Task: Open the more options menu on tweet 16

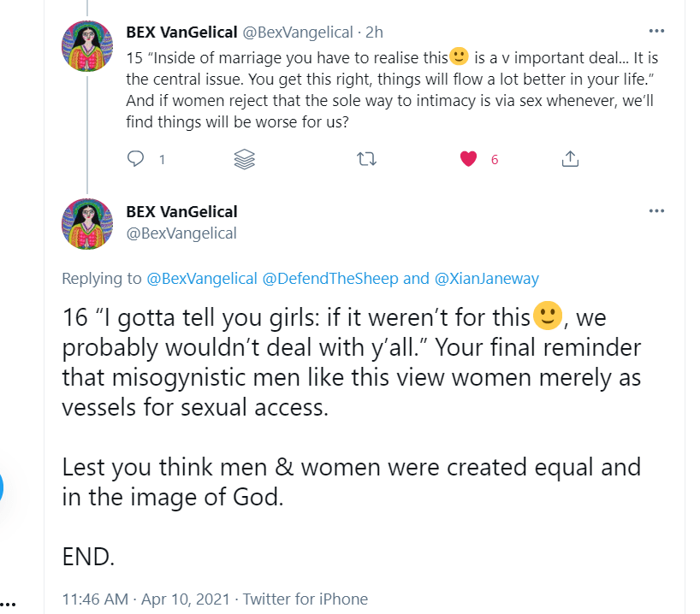Action: 656,210
